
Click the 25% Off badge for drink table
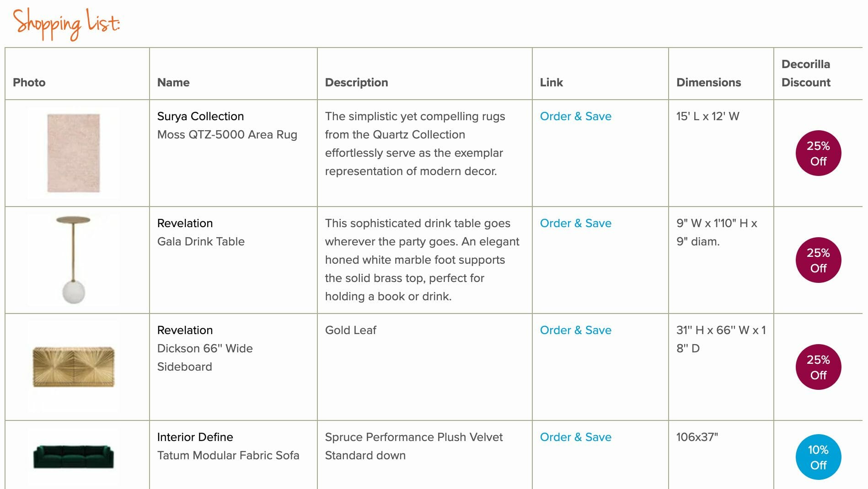[x=818, y=260]
